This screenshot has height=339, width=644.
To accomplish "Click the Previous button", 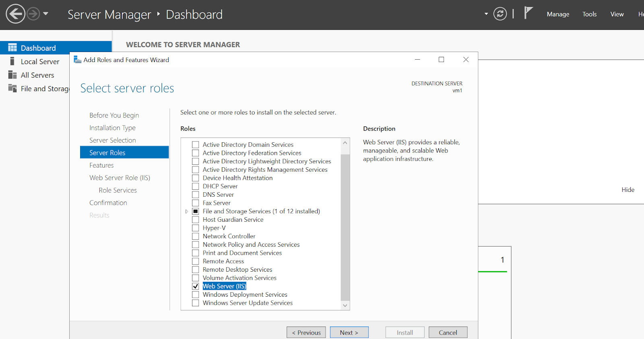I will point(306,333).
